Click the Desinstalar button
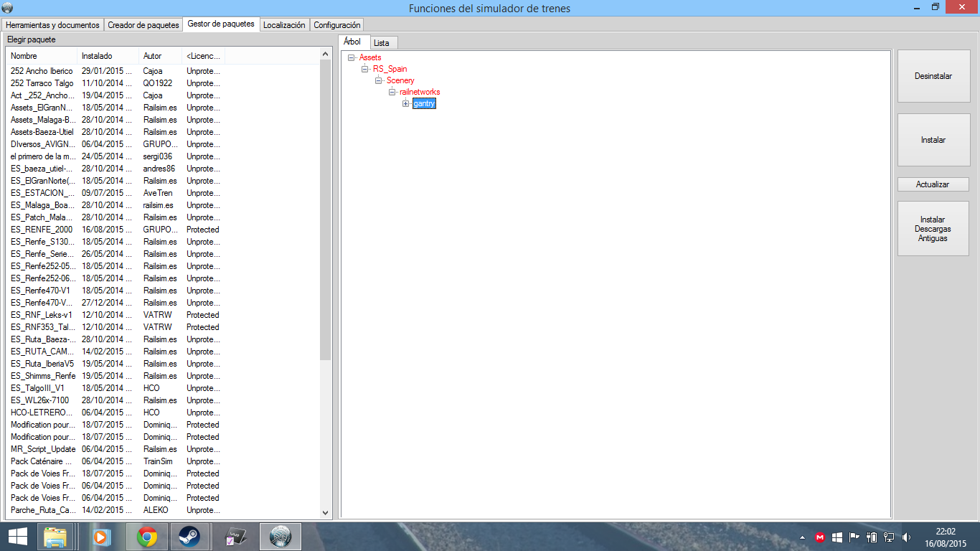 [933, 76]
